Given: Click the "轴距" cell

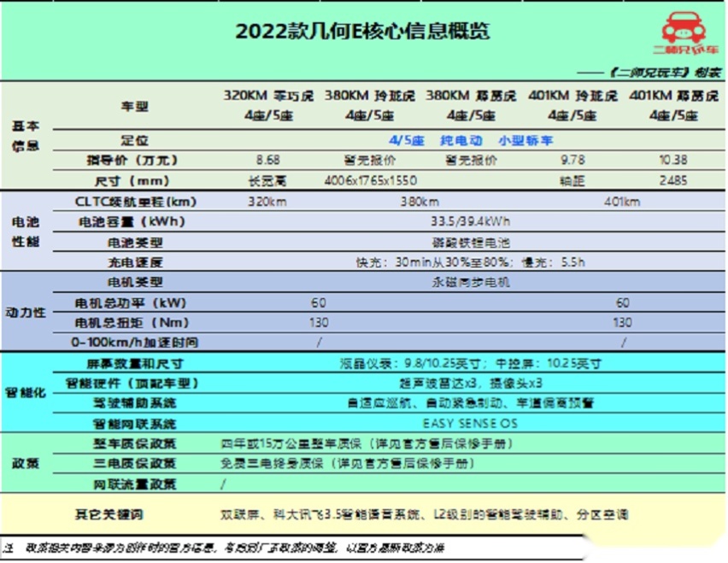Looking at the screenshot, I should click(x=572, y=180).
